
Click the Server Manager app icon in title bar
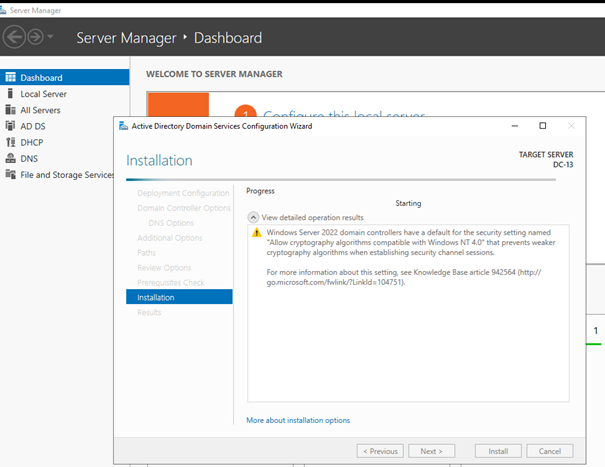[3, 10]
